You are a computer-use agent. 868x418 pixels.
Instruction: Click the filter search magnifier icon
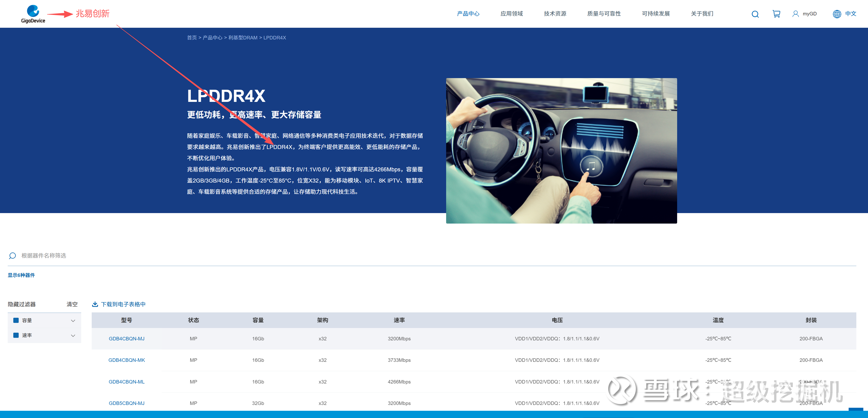pyautogui.click(x=12, y=256)
